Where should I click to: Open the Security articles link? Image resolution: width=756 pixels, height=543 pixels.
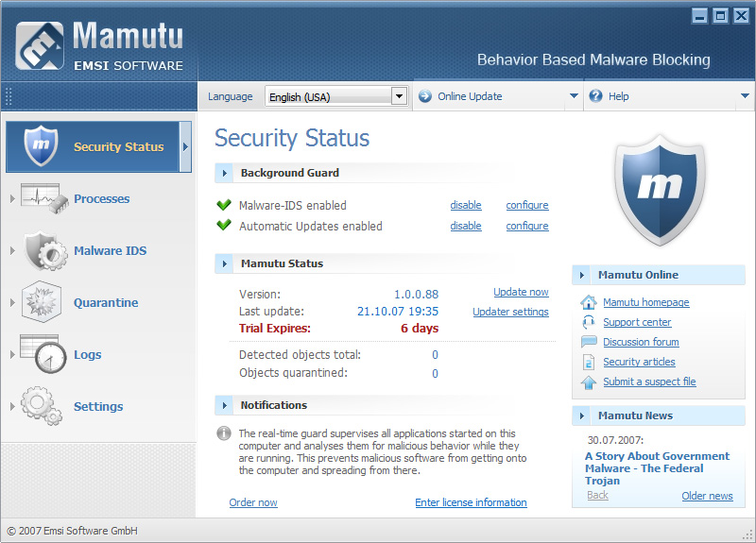[639, 362]
